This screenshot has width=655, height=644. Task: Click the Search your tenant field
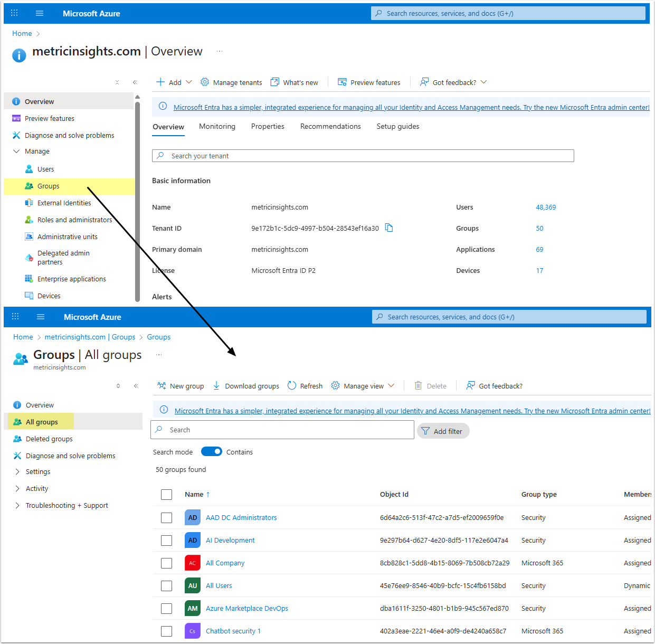tap(363, 156)
